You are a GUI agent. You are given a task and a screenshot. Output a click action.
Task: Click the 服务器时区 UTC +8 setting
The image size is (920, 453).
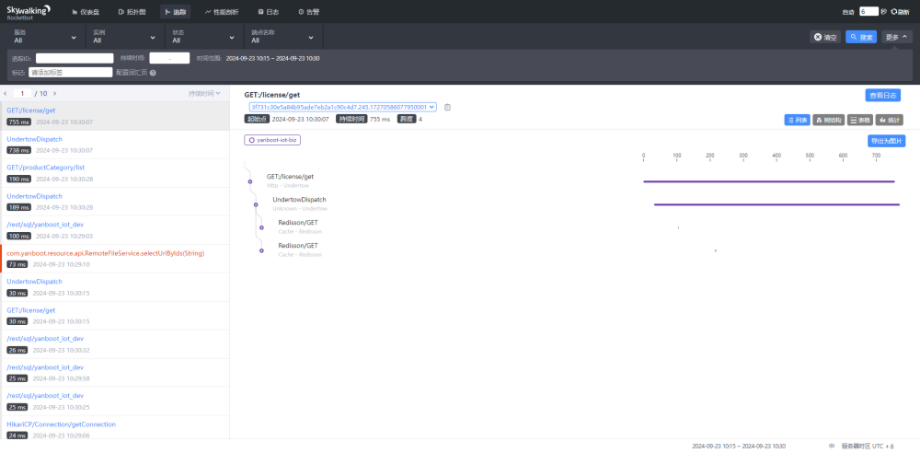pos(867,447)
